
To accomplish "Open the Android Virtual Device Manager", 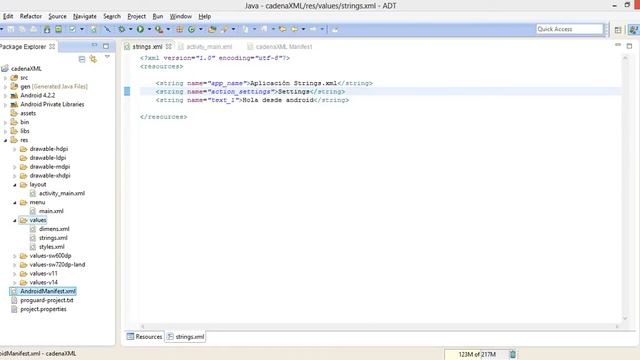I will (x=58, y=29).
